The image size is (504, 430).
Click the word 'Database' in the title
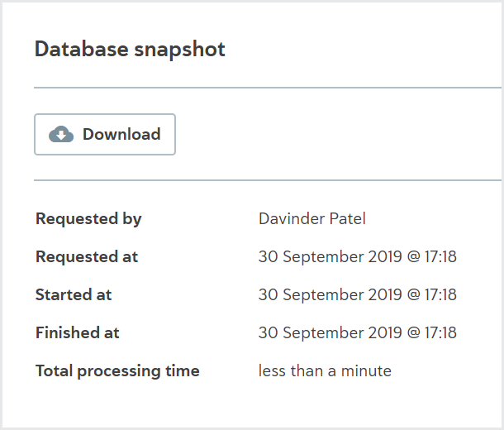tap(82, 49)
